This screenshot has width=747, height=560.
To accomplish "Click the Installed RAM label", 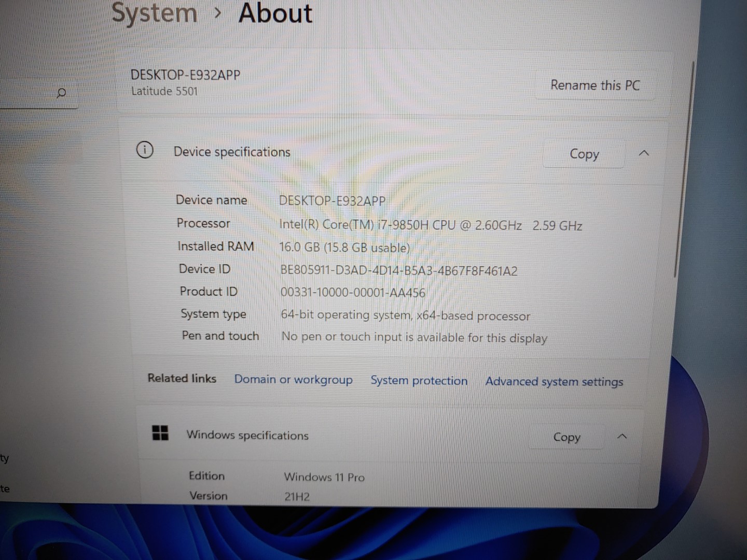I will pyautogui.click(x=215, y=246).
